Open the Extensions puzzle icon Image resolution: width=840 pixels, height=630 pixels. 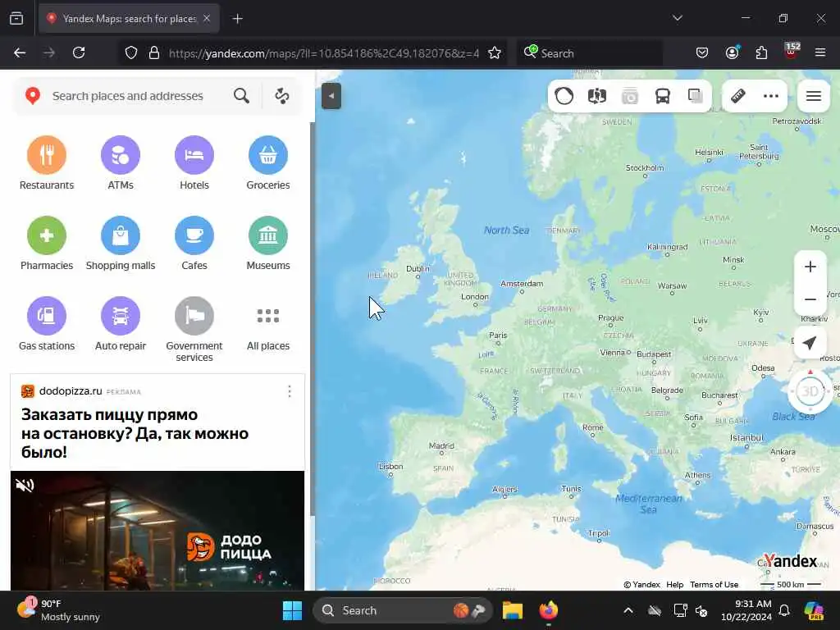pyautogui.click(x=761, y=53)
